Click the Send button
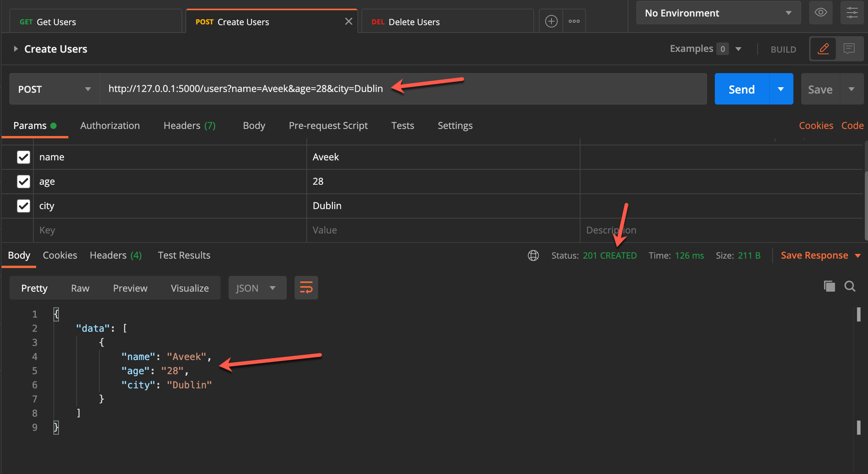Screen dimensions: 868x474 (x=742, y=89)
